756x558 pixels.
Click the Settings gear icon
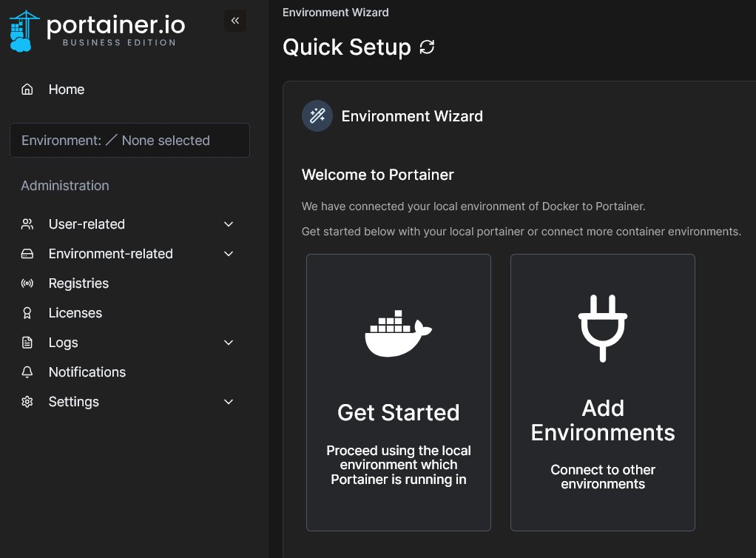pos(27,402)
